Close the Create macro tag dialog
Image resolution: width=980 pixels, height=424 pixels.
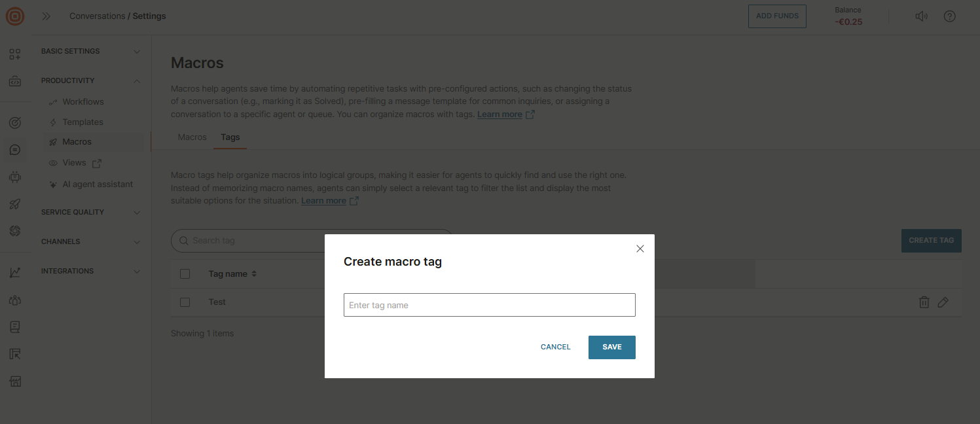coord(640,249)
